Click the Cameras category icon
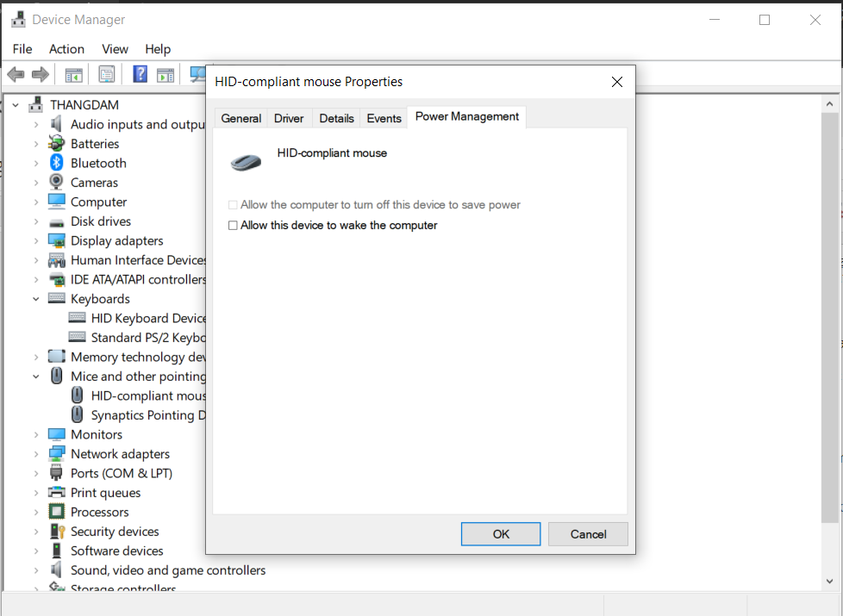Image resolution: width=843 pixels, height=616 pixels. click(56, 182)
